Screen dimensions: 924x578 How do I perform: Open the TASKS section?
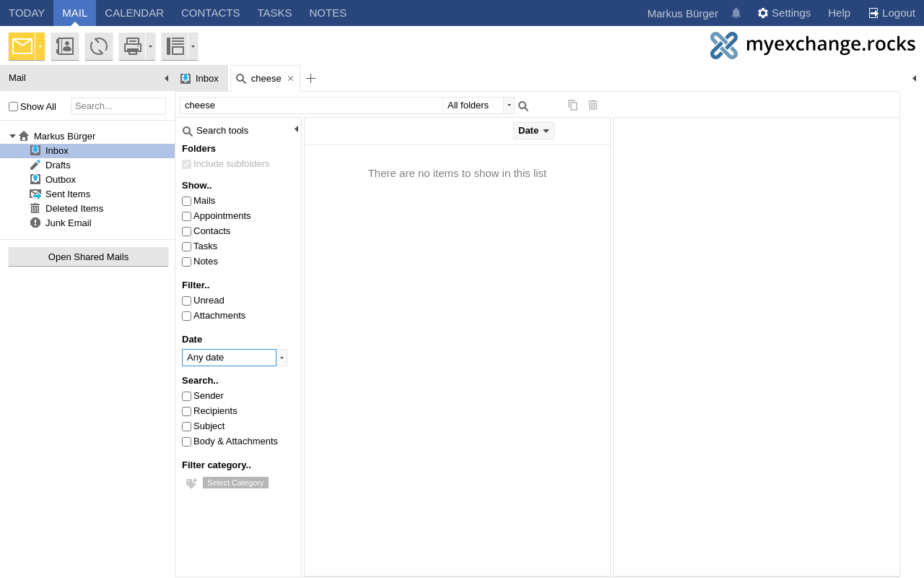274,13
